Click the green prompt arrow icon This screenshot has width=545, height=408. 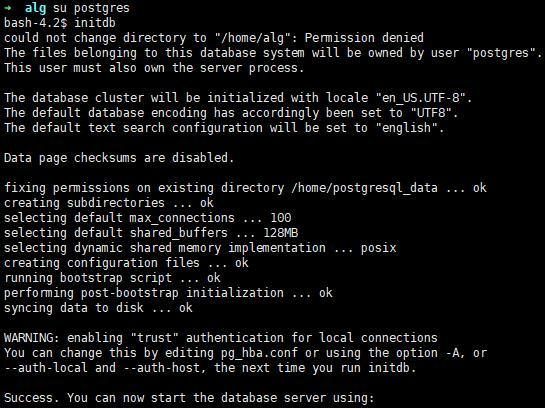coord(8,8)
